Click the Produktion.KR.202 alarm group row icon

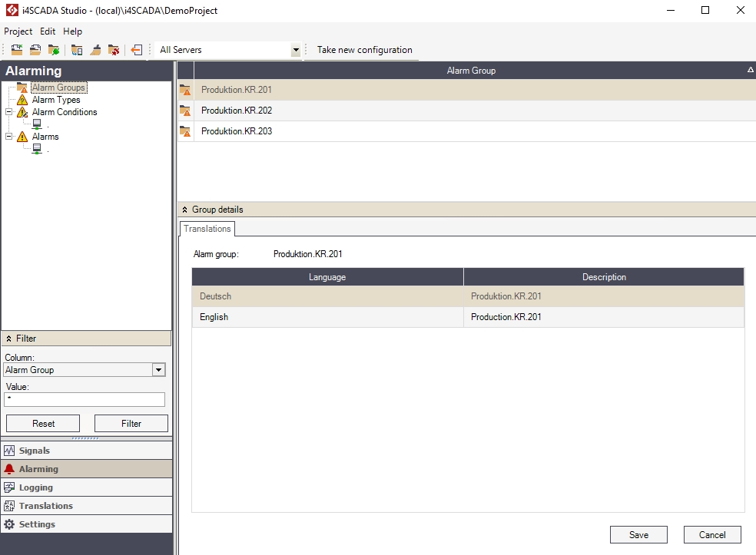pyautogui.click(x=185, y=111)
